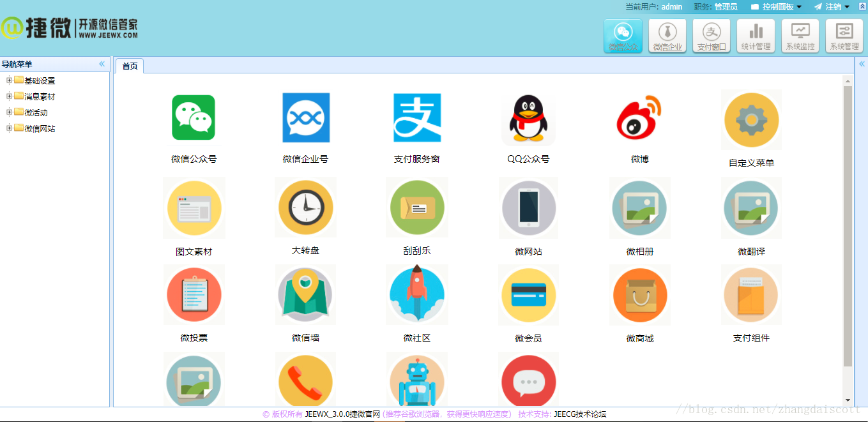Open the JEEWX_3.0.0捷微官网 footer link
Viewport: 868px width, 422px height.
[342, 414]
